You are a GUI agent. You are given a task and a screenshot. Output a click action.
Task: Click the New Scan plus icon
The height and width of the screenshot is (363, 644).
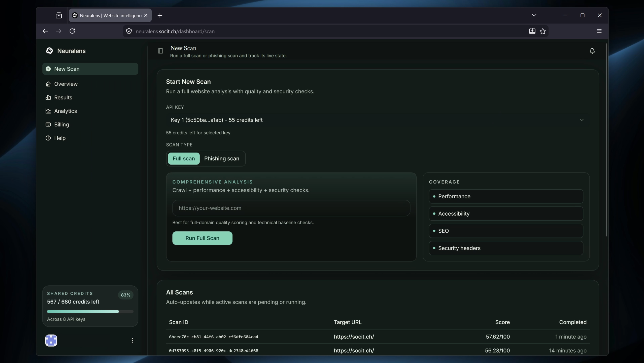coord(48,69)
